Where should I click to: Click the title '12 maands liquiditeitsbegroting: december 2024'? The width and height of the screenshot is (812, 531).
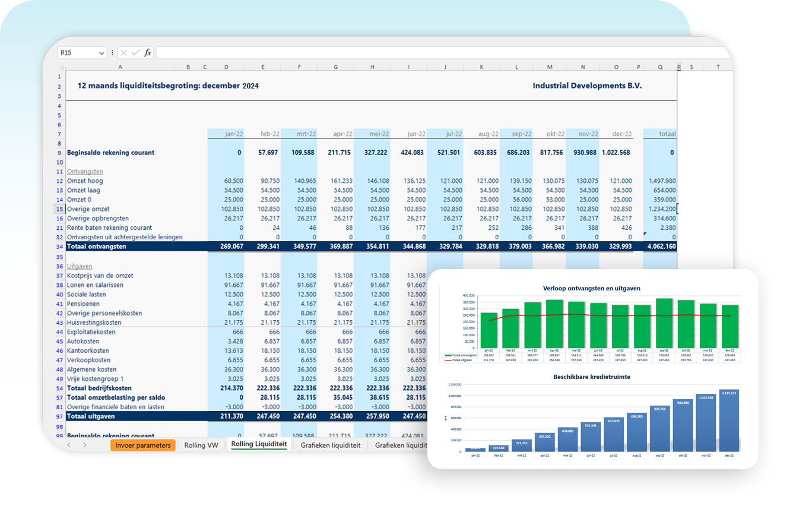point(168,86)
